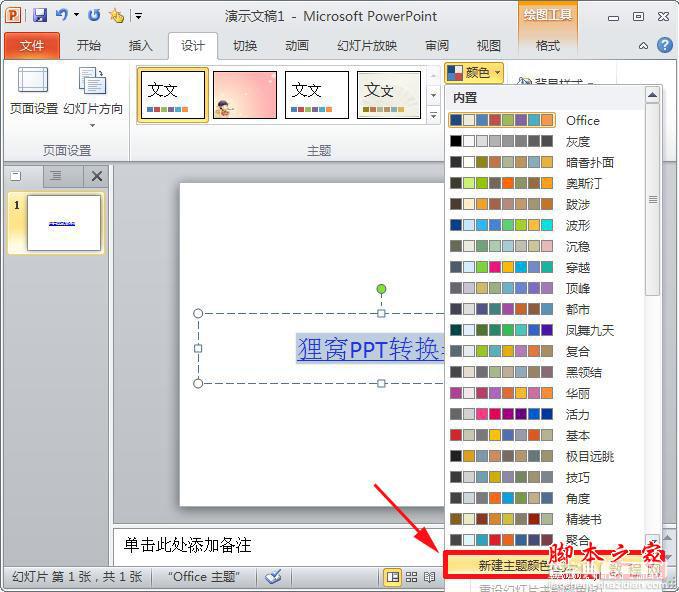Choose the 技巧 color scheme
Image resolution: width=679 pixels, height=592 pixels.
click(x=546, y=477)
